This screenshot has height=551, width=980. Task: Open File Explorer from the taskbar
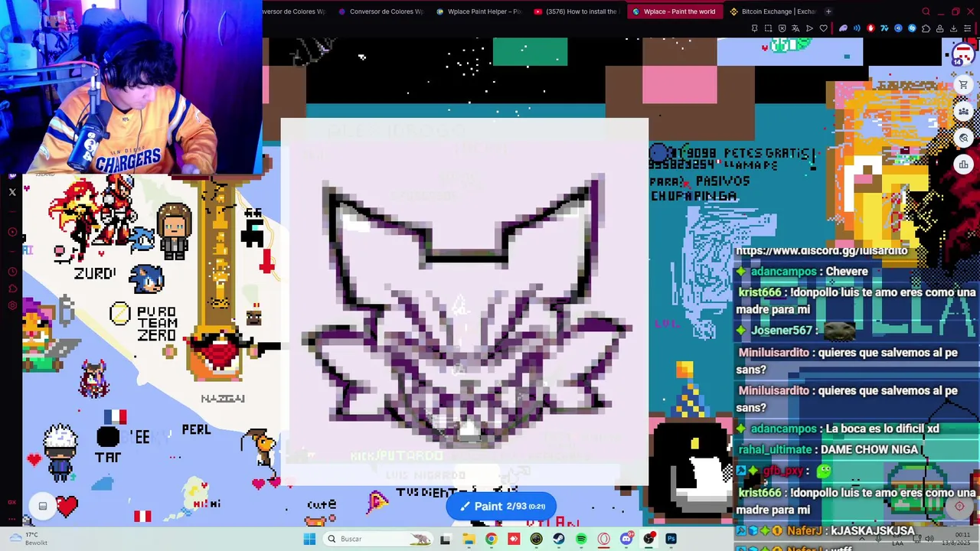(x=469, y=539)
